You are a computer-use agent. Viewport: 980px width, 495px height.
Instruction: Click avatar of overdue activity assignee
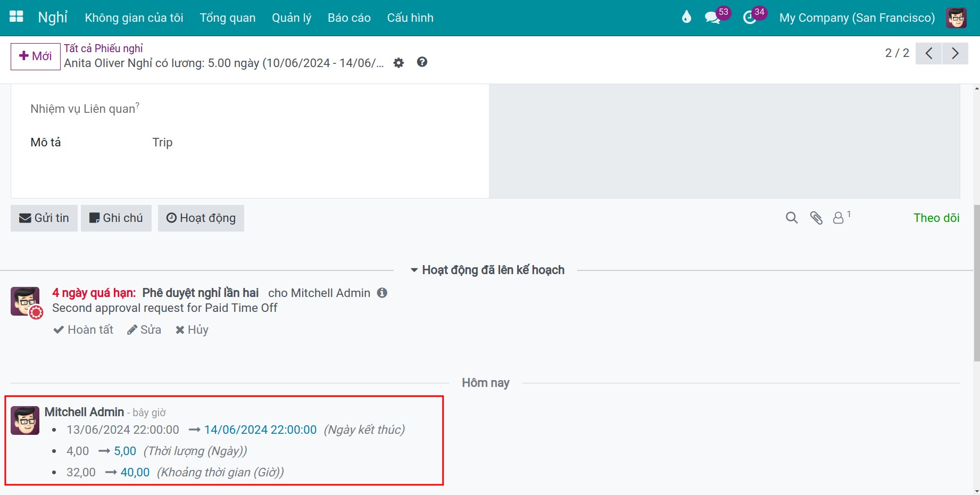[25, 301]
